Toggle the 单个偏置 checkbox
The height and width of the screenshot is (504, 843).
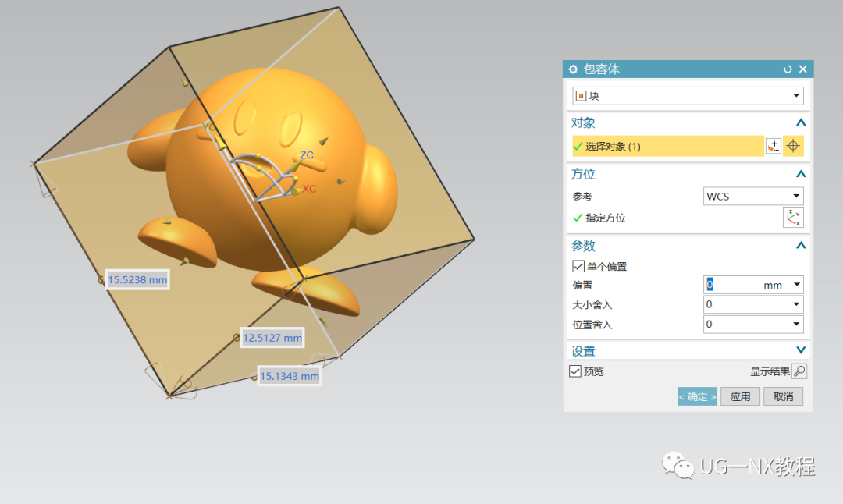click(578, 266)
